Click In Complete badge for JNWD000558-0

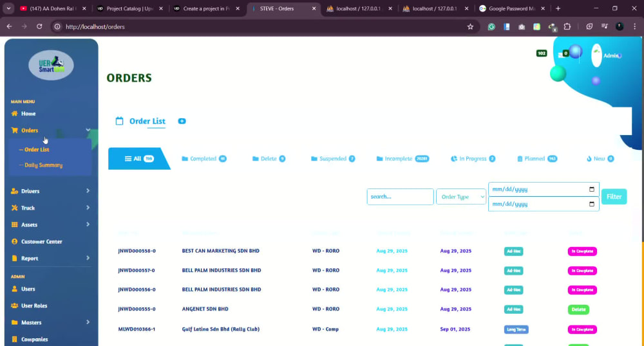pyautogui.click(x=582, y=251)
